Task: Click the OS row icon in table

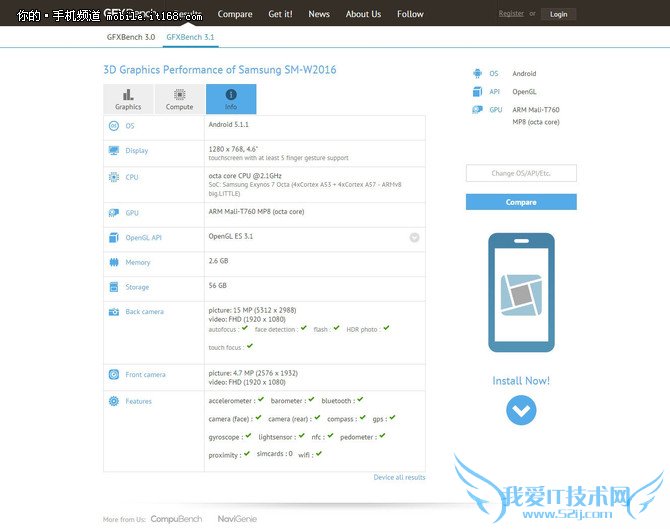Action: point(114,126)
